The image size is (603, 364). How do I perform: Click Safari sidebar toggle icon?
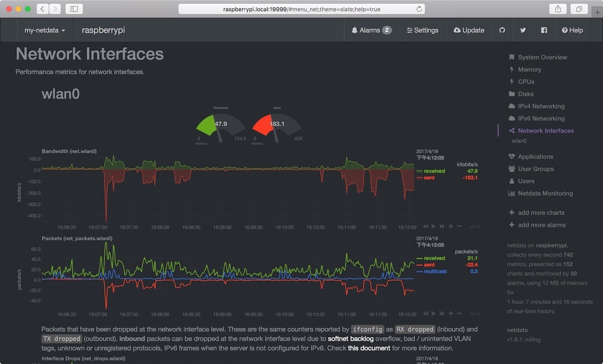pos(74,9)
